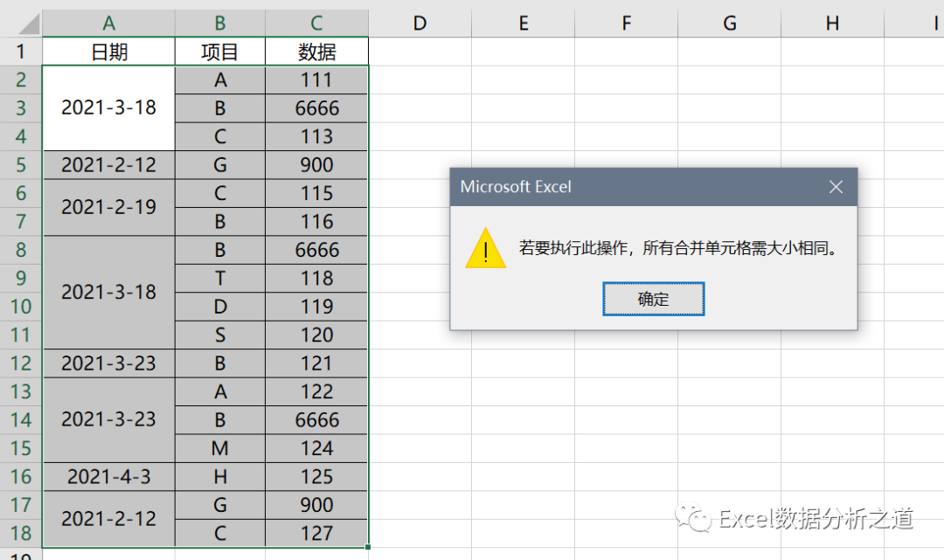Select column C header
This screenshot has height=560, width=944.
click(316, 24)
